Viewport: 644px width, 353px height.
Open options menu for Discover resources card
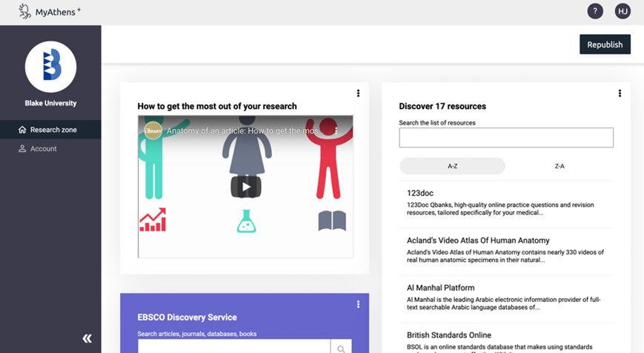click(620, 93)
